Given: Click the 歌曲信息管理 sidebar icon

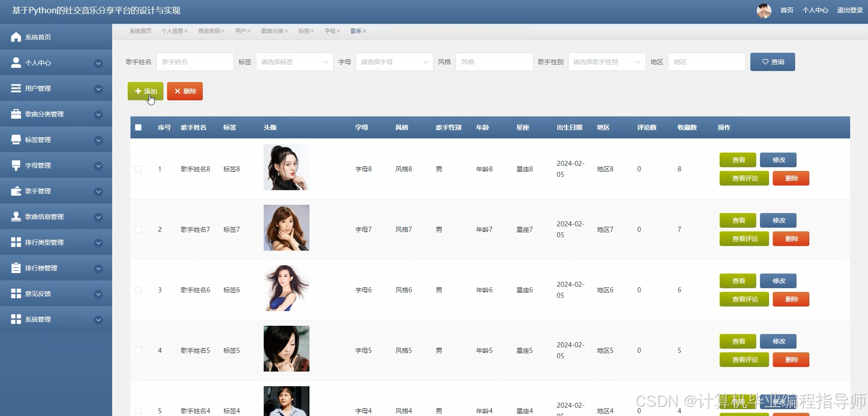Looking at the screenshot, I should (16, 217).
